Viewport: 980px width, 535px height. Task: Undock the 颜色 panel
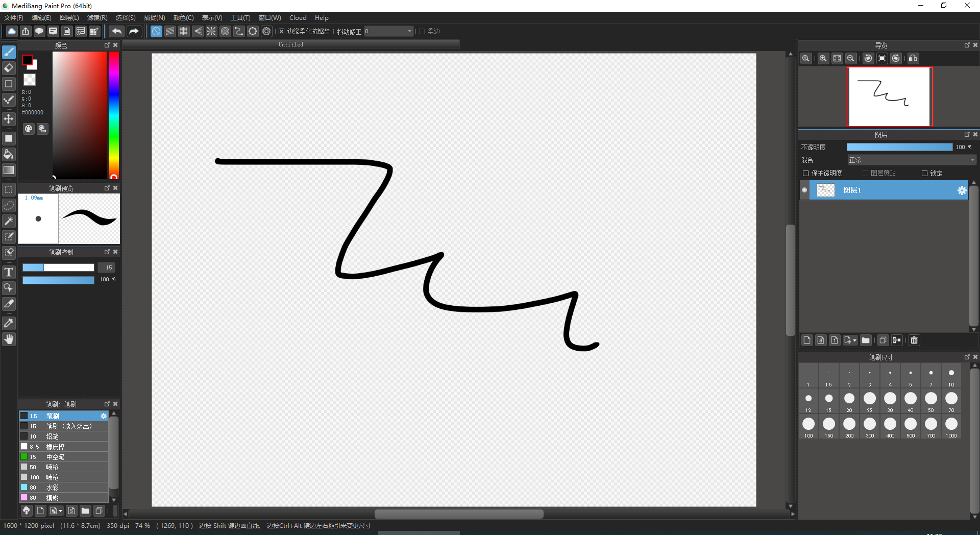pos(107,45)
